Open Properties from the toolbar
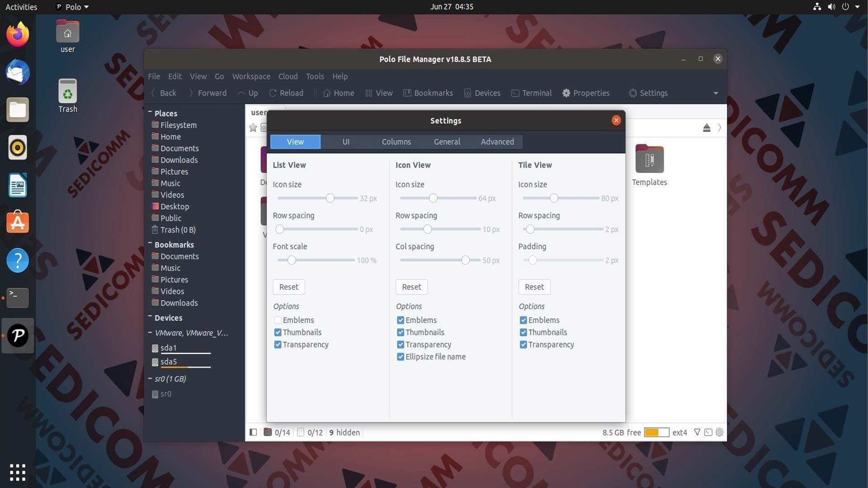The height and width of the screenshot is (488, 868). pos(585,93)
